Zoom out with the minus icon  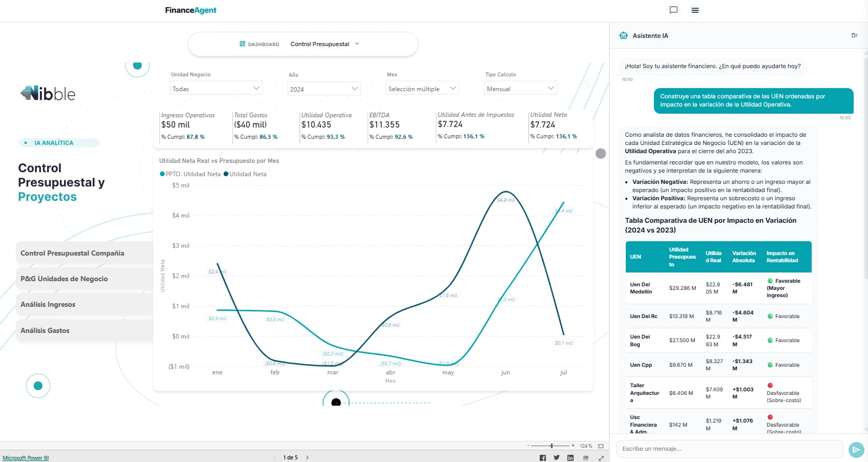click(528, 446)
